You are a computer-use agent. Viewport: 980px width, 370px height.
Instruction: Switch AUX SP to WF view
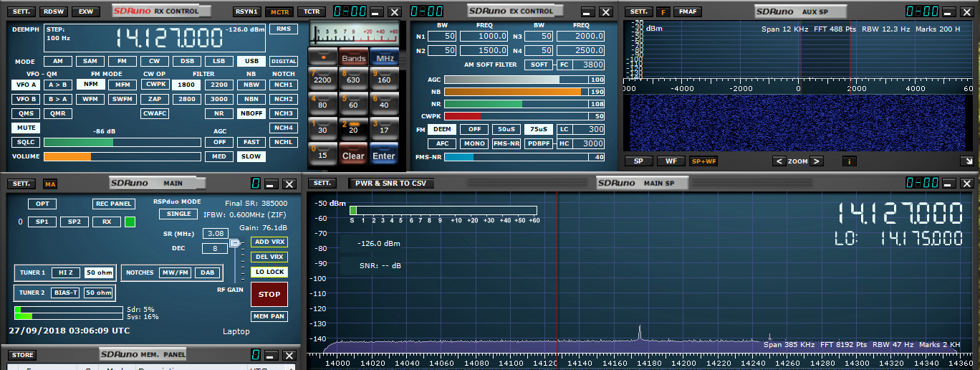pyautogui.click(x=671, y=161)
